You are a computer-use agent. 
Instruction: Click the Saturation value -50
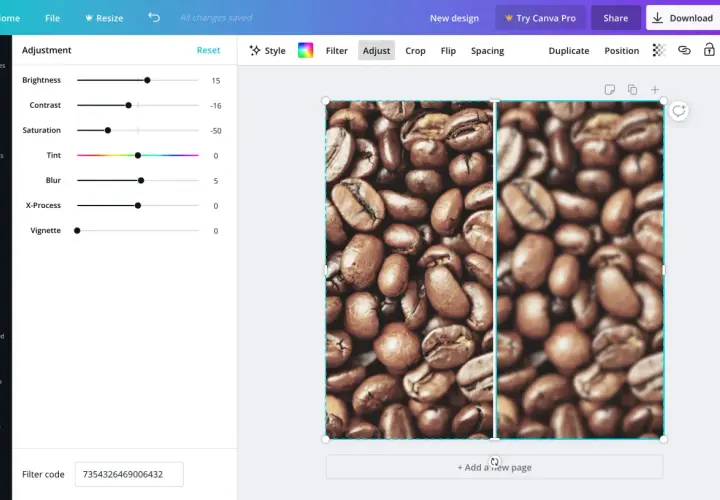[216, 131]
